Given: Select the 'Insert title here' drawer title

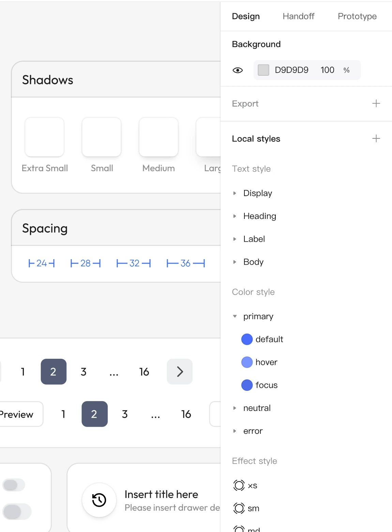Looking at the screenshot, I should coord(161,494).
